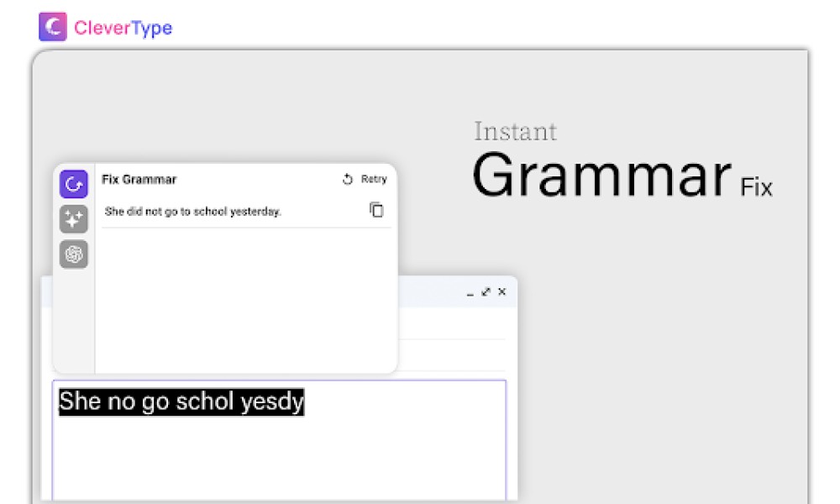Click the 'Fix Grammar' panel title
This screenshot has width=840, height=504.
pos(139,180)
